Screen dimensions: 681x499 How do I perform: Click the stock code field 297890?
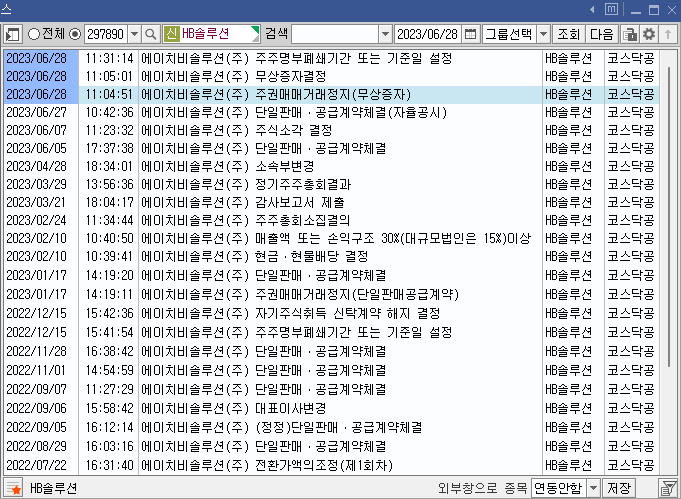[106, 34]
